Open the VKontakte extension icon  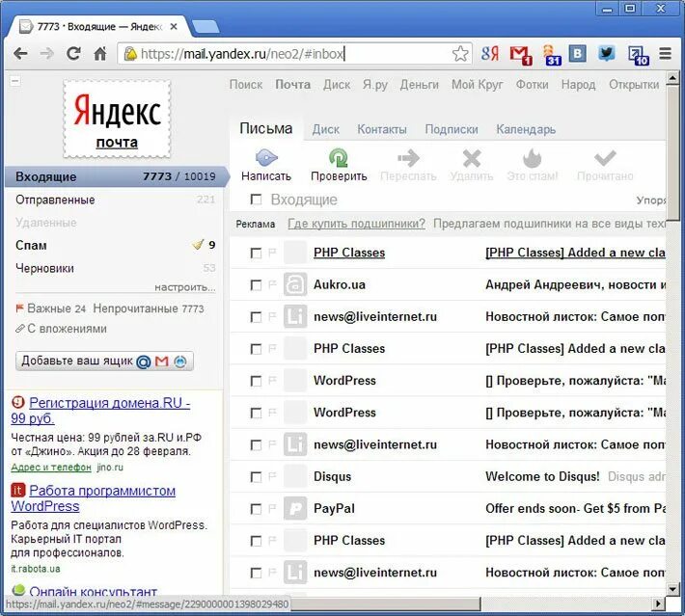pos(578,53)
